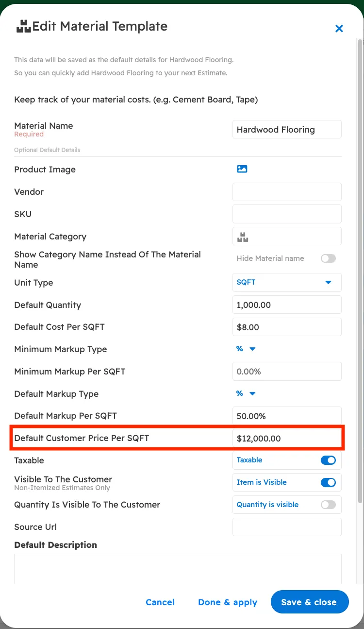Edit the Default Customer Price Per SQFT value
Image resolution: width=364 pixels, height=629 pixels.
point(287,438)
